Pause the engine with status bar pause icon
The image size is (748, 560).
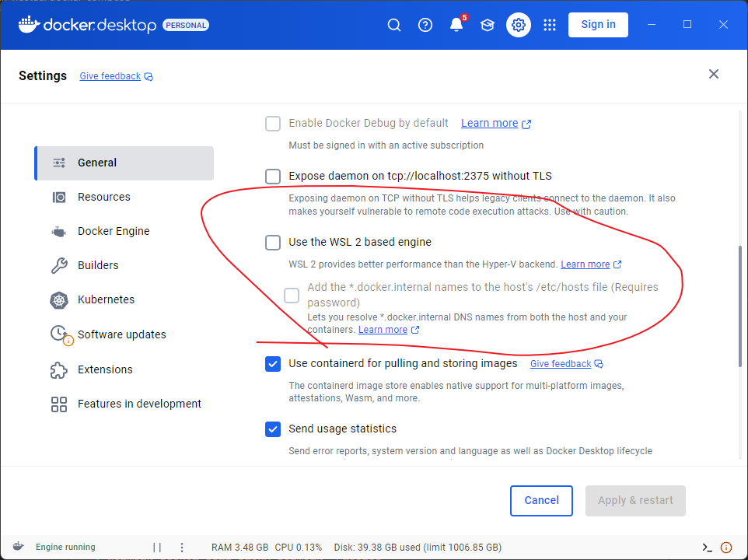click(157, 548)
